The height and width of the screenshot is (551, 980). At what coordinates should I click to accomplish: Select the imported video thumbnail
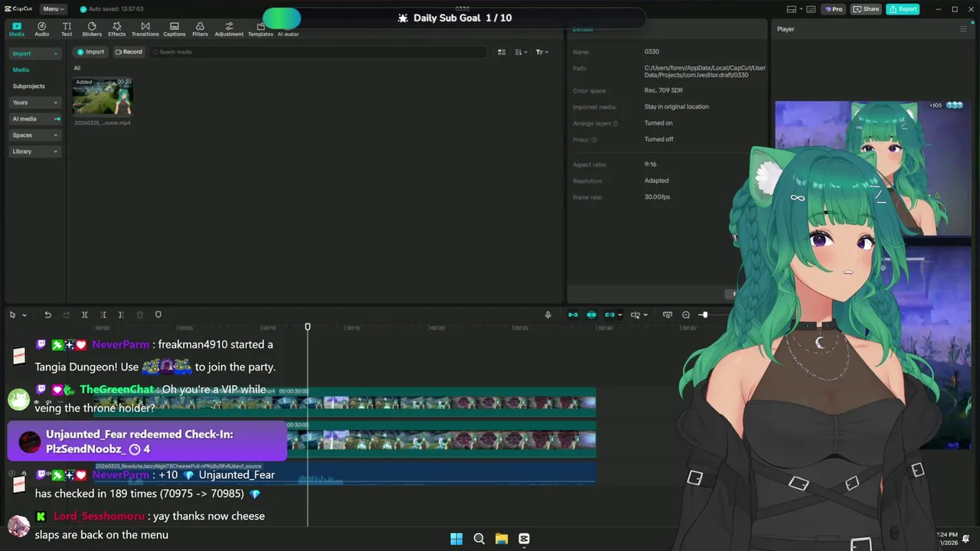coord(103,96)
